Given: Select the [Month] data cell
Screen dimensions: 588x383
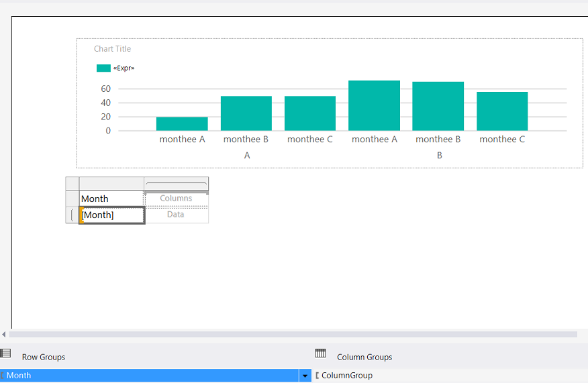Looking at the screenshot, I should tap(111, 215).
